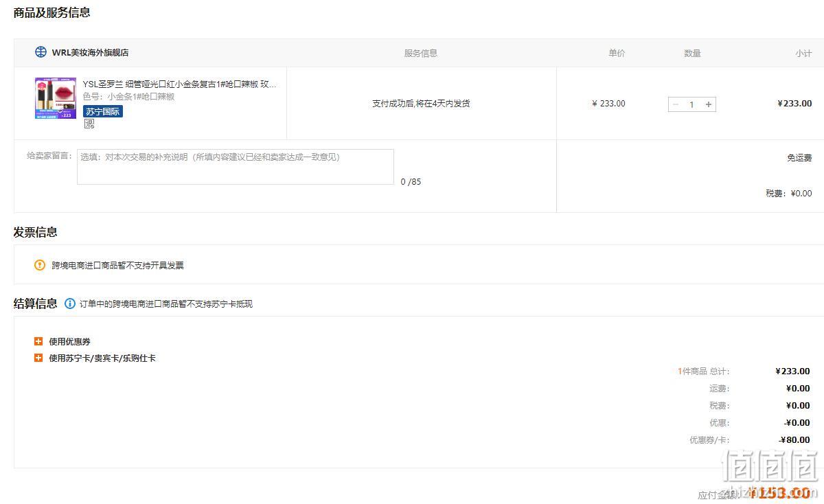
Task: Open the WRL美妆海外旗舰店 store link
Action: pyautogui.click(x=90, y=53)
